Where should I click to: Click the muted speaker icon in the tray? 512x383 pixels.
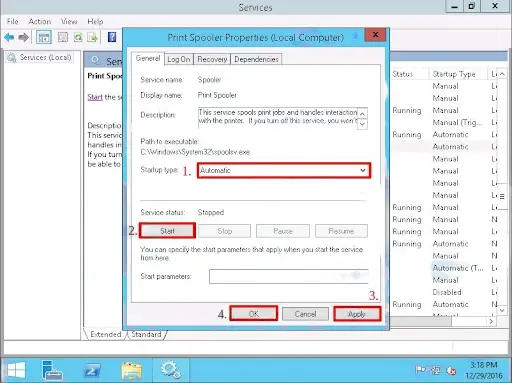(451, 370)
